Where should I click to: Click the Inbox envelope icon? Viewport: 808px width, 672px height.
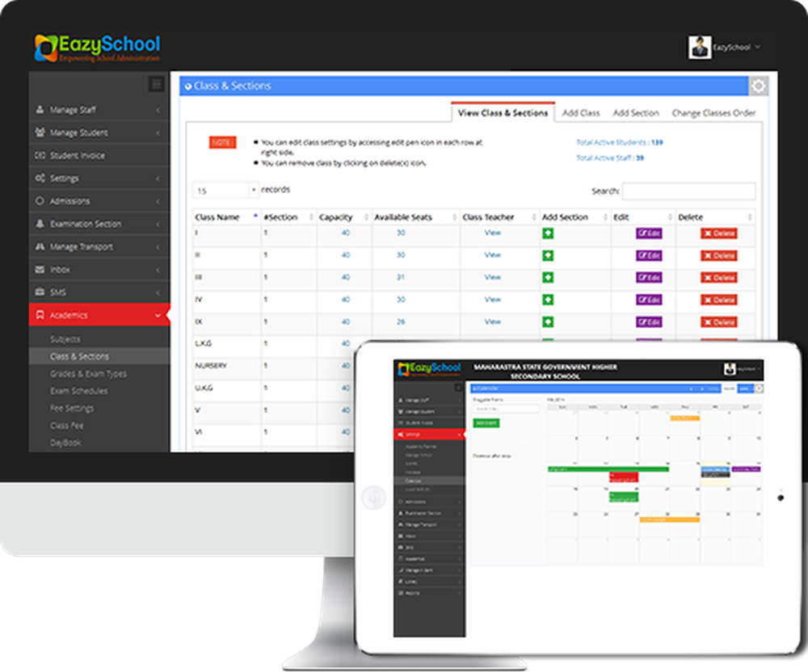[x=40, y=269]
